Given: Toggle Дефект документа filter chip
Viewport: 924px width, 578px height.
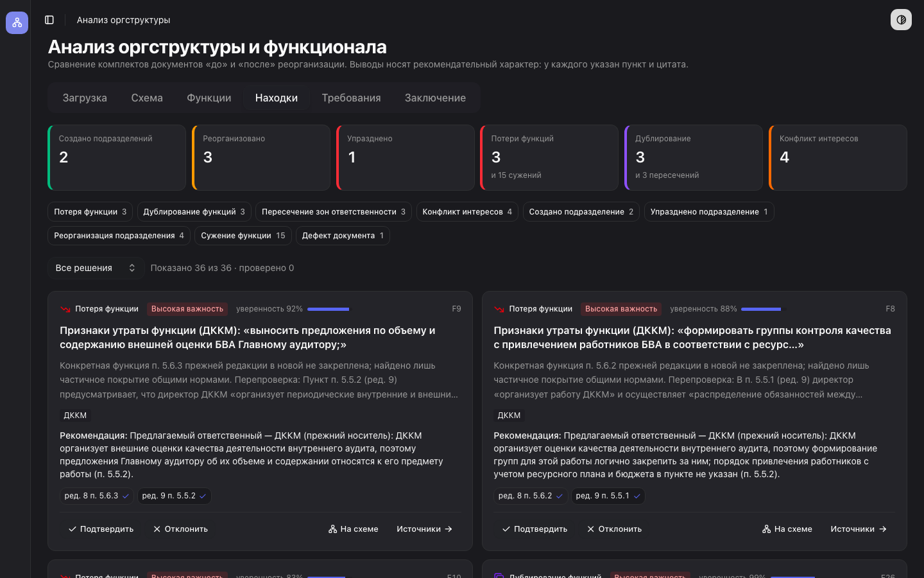Looking at the screenshot, I should [343, 236].
